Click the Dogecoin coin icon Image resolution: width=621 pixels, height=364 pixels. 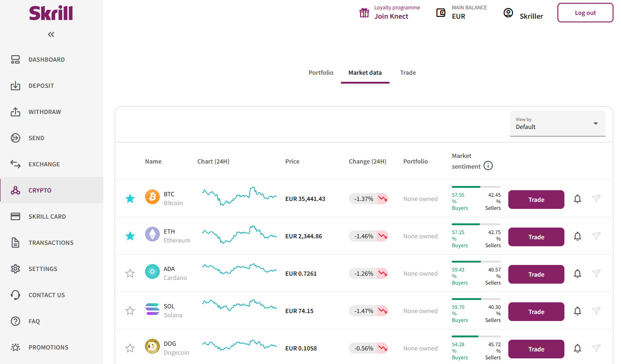(152, 346)
